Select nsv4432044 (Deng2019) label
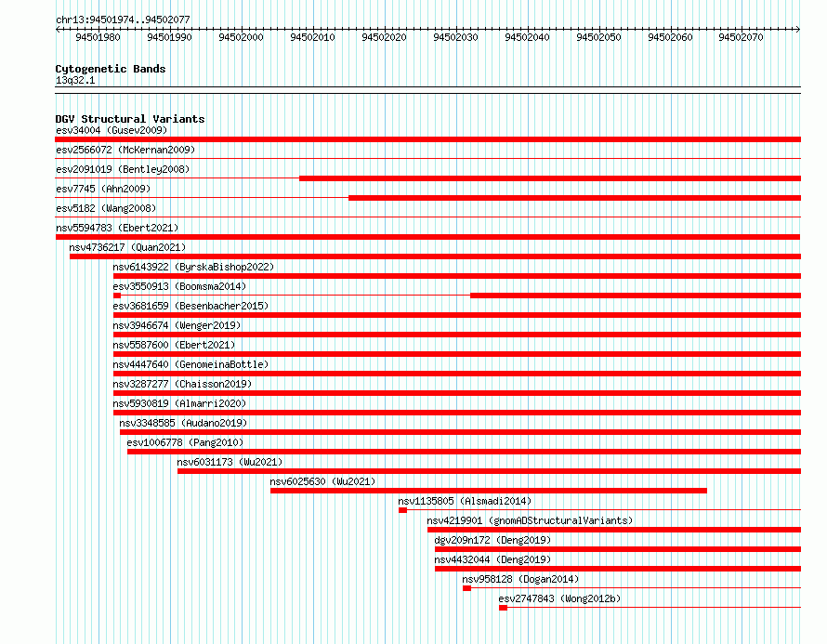The height and width of the screenshot is (644, 827). (492, 559)
